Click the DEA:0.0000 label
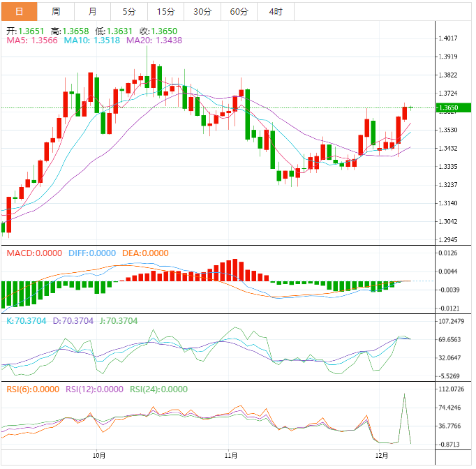 coord(145,253)
